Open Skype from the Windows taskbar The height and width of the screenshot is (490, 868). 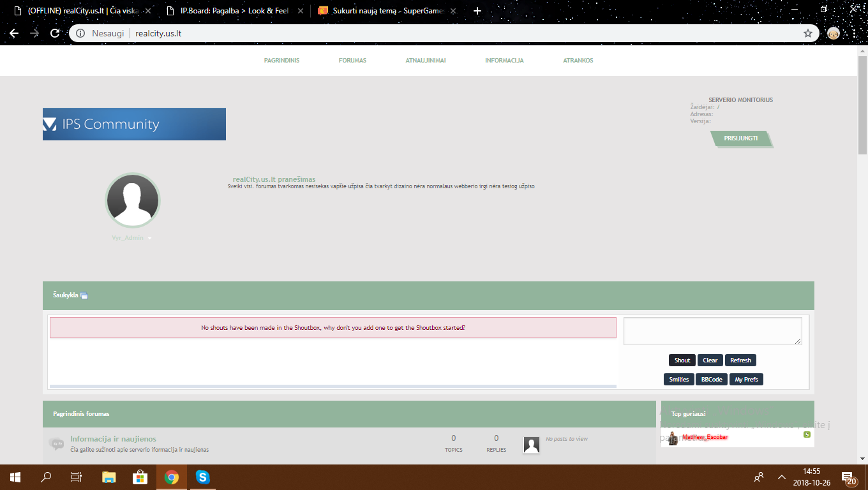pos(202,477)
